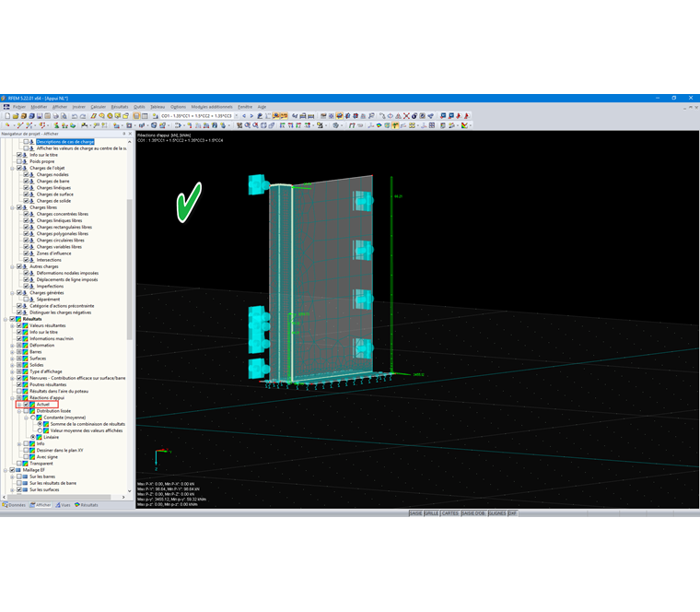700x612 pixels.
Task: Switch to the Vues navigator tab
Action: pos(63,505)
